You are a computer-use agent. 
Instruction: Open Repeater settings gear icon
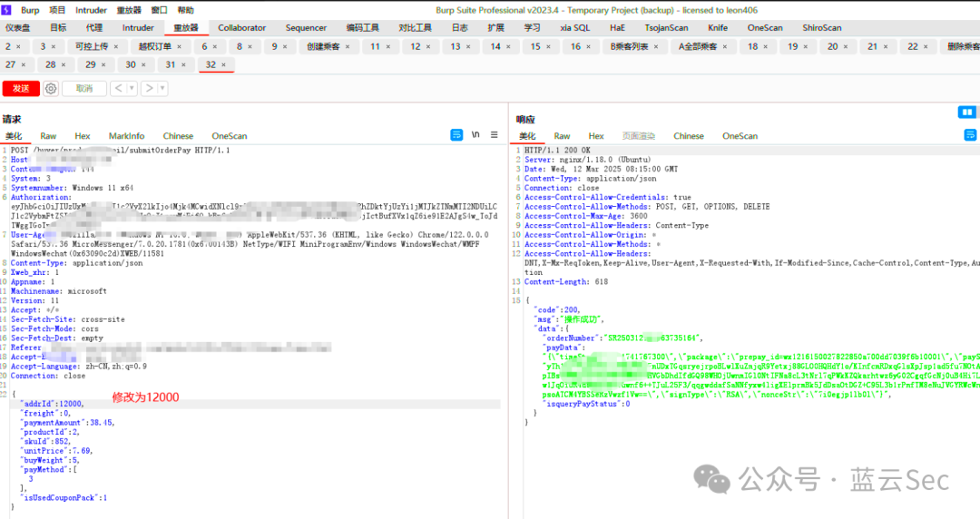51,89
